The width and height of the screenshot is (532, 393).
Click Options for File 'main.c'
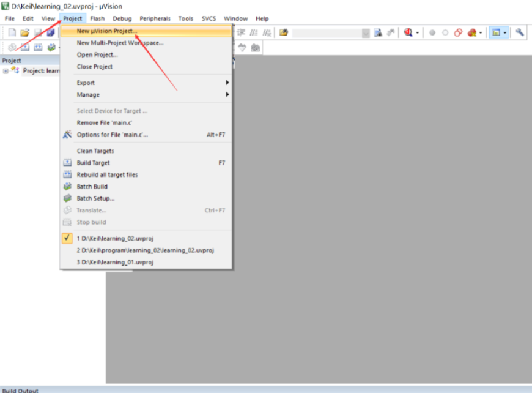112,135
